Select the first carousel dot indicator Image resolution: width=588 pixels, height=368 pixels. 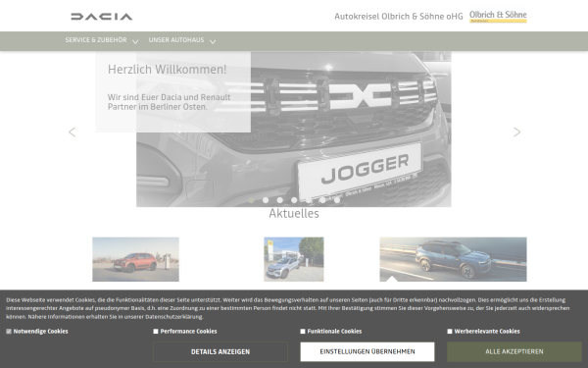(x=251, y=200)
